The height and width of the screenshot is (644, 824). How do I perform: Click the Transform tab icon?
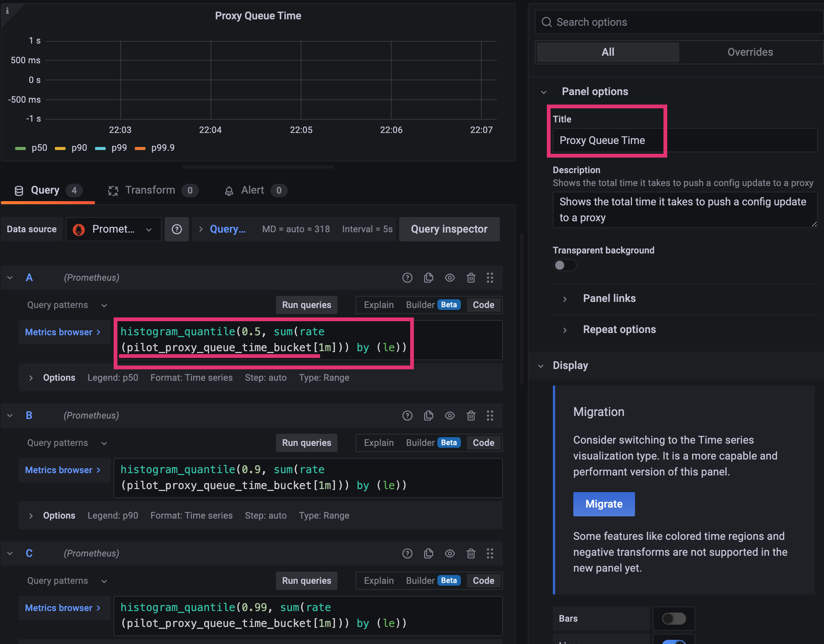point(113,191)
